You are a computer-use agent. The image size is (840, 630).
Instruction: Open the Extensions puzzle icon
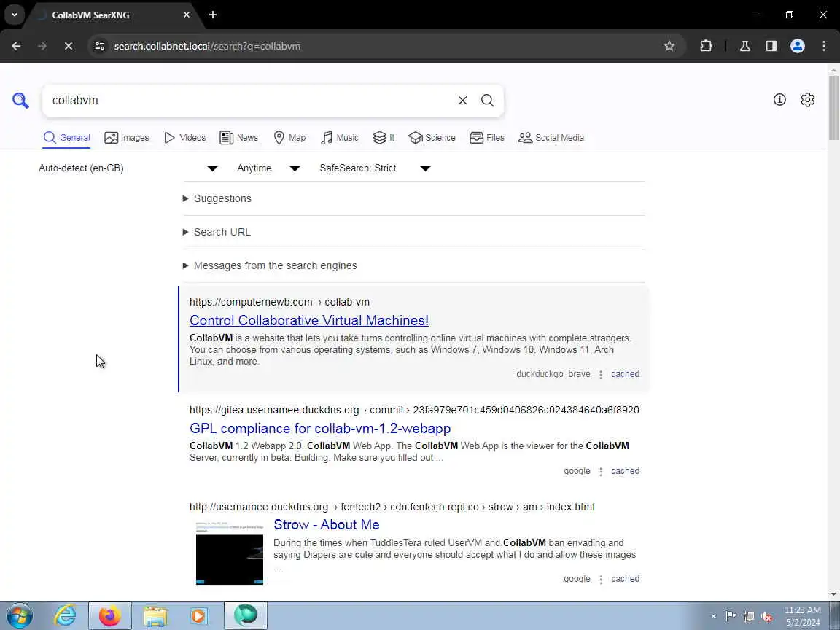point(706,46)
